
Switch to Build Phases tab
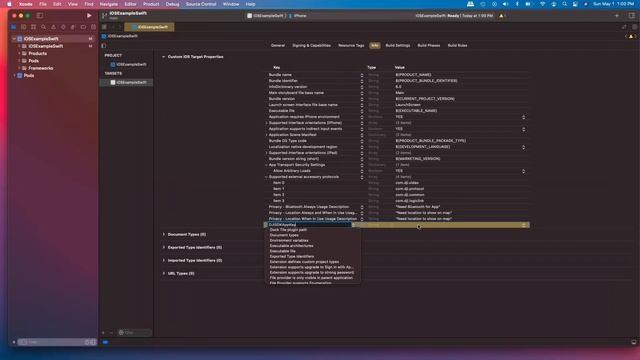point(429,45)
